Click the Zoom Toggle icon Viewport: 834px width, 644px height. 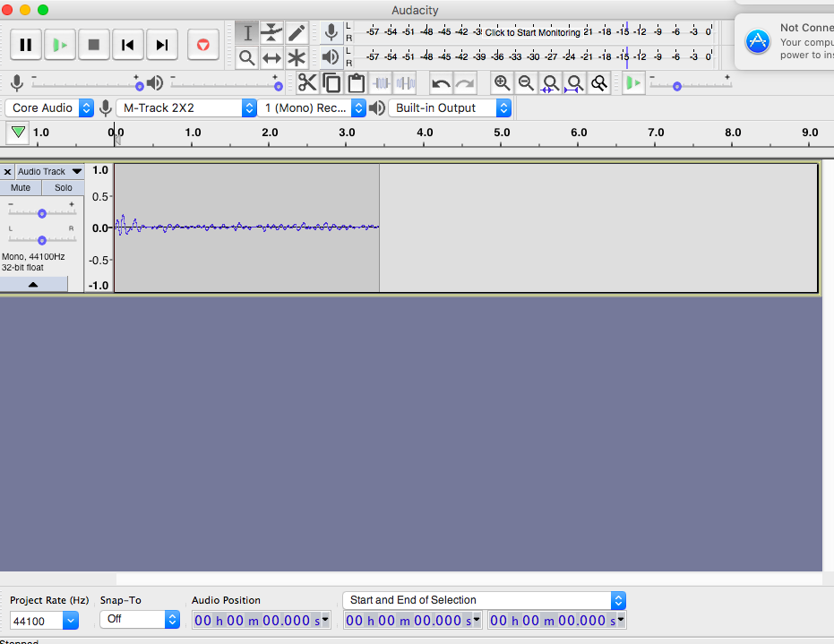tap(599, 83)
